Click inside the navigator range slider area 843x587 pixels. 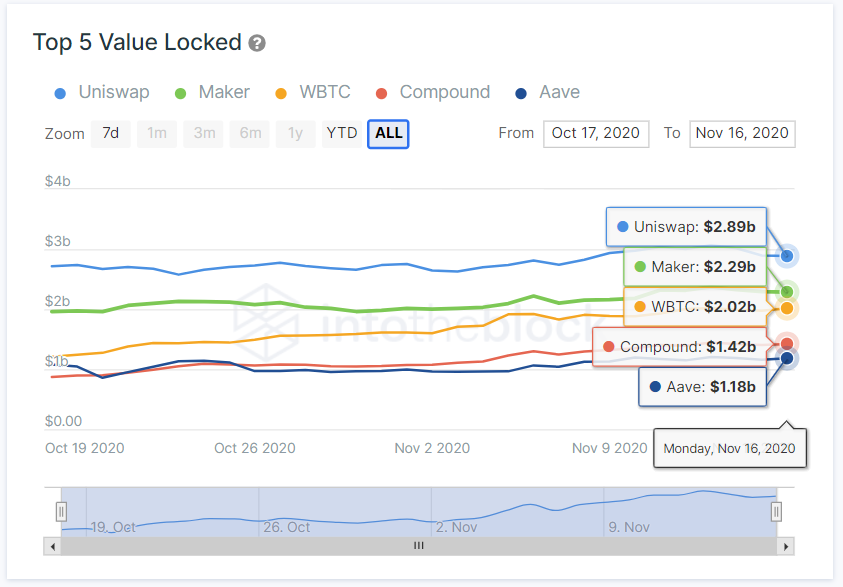pyautogui.click(x=420, y=511)
